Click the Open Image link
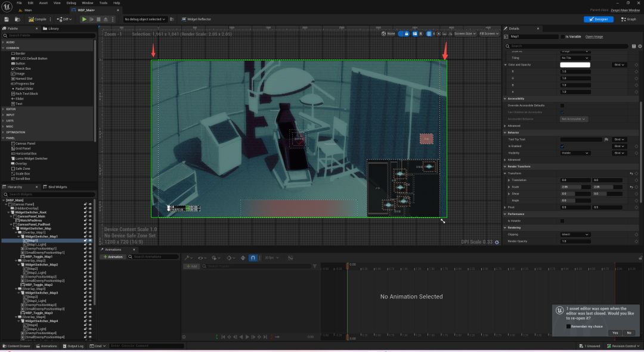 click(594, 36)
